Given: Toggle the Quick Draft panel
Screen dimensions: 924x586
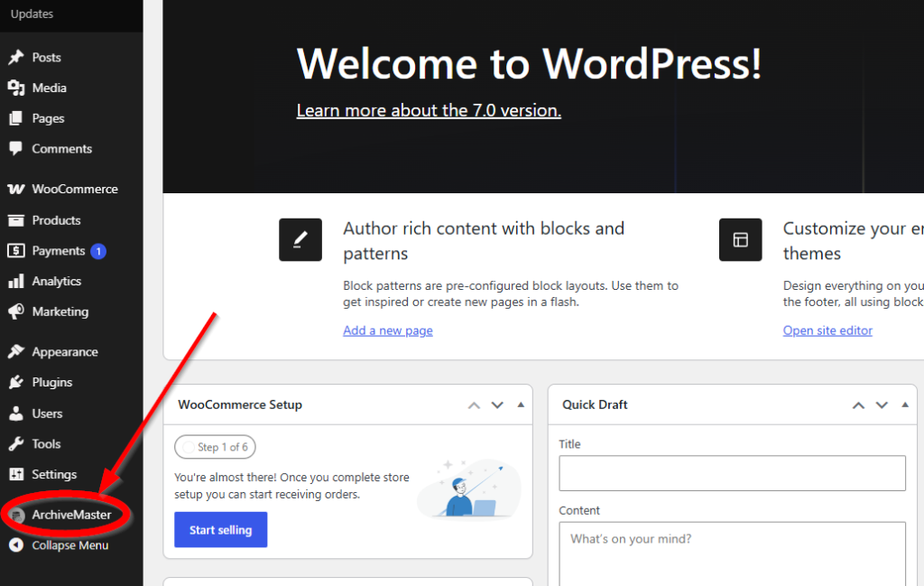Looking at the screenshot, I should point(904,405).
